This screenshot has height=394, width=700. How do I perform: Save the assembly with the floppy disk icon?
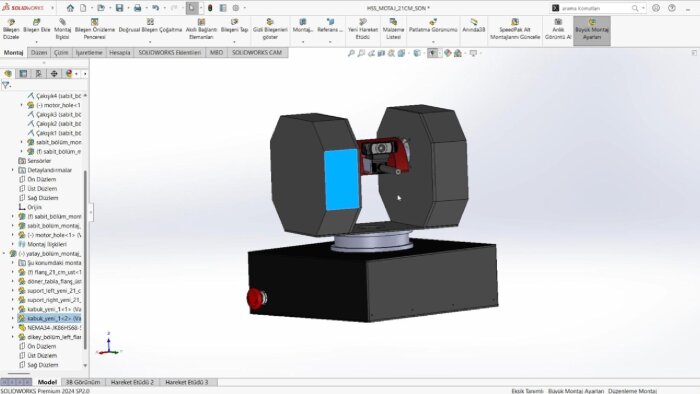[x=119, y=8]
